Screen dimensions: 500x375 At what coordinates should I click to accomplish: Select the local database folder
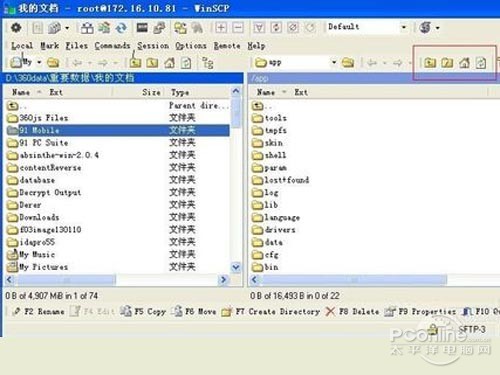point(31,180)
